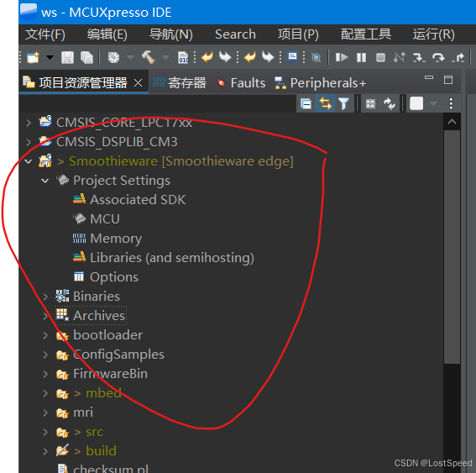
Task: Click the Step Over toolbar icon
Action: tap(438, 57)
